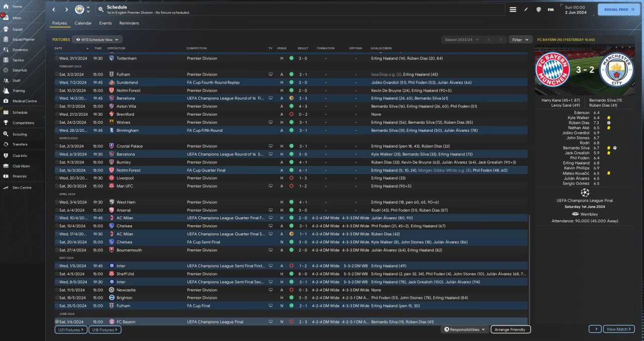The width and height of the screenshot is (644, 341).
Task: Open the WTS Schedule View dropdown
Action: 97,39
